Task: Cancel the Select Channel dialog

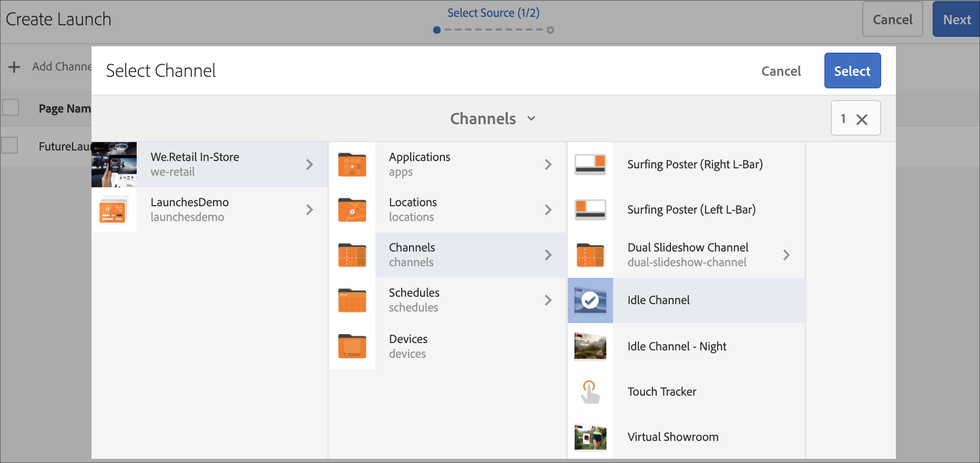Action: coord(781,71)
